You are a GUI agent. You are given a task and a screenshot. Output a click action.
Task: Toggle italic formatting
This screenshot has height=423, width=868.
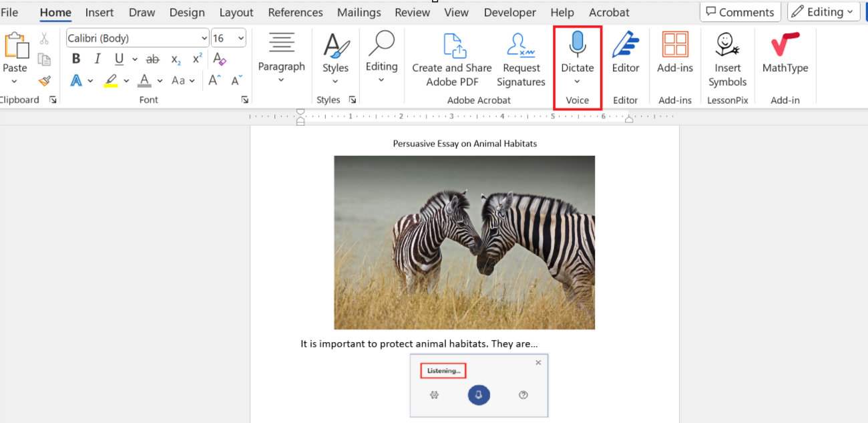tap(97, 59)
